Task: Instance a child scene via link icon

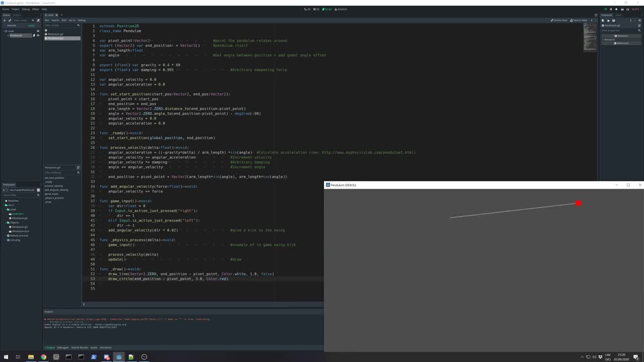Action: (x=10, y=20)
